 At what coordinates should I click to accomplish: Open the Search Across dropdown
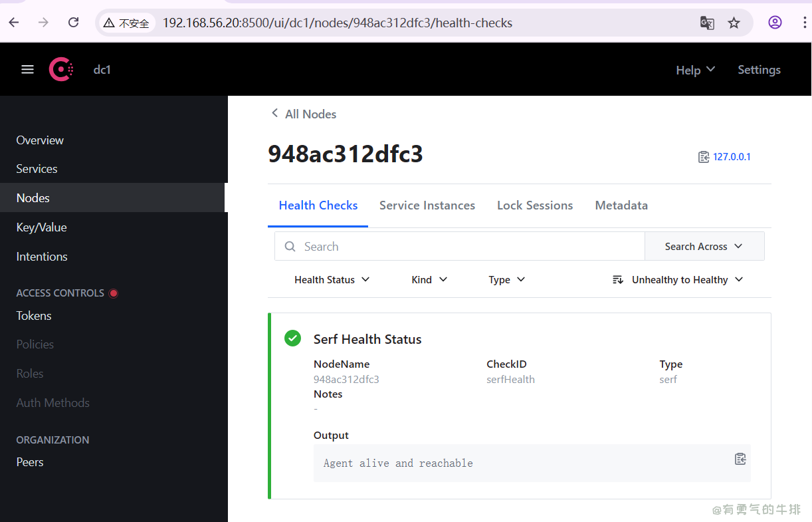[x=704, y=247]
